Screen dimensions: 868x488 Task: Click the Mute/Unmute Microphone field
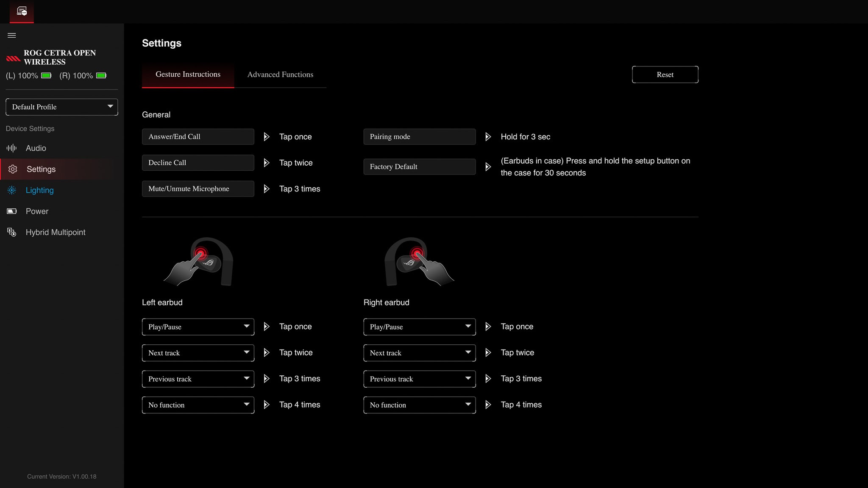pyautogui.click(x=198, y=189)
